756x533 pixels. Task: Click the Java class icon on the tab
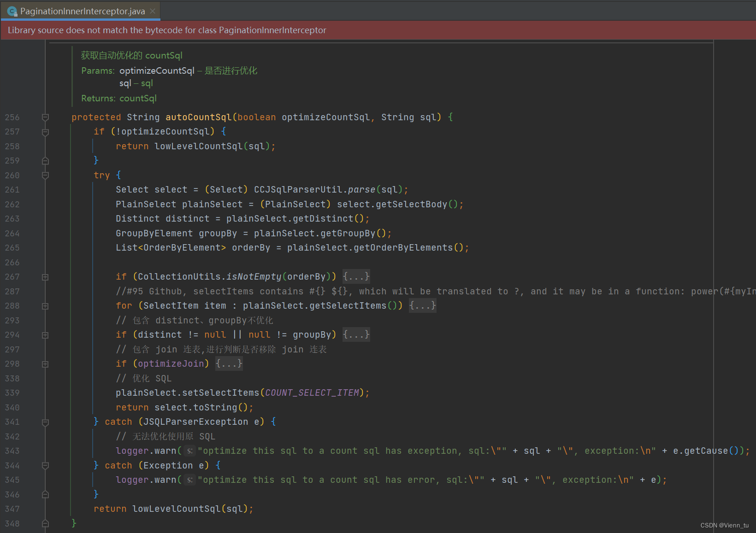[12, 11]
